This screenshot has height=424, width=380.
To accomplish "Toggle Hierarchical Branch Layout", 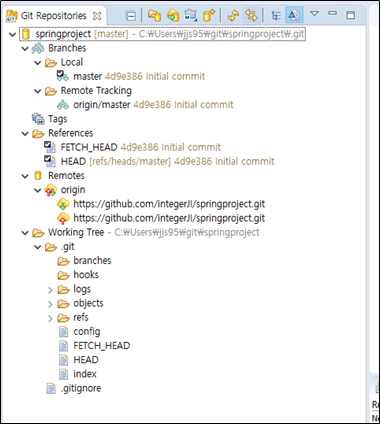I will pyautogui.click(x=276, y=15).
